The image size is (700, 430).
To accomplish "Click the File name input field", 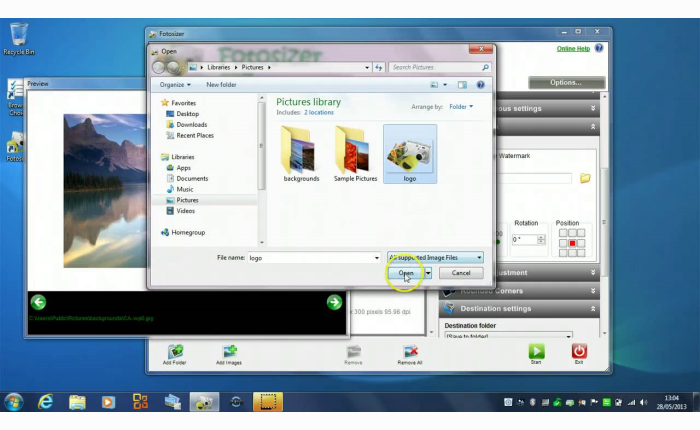I will tap(311, 258).
